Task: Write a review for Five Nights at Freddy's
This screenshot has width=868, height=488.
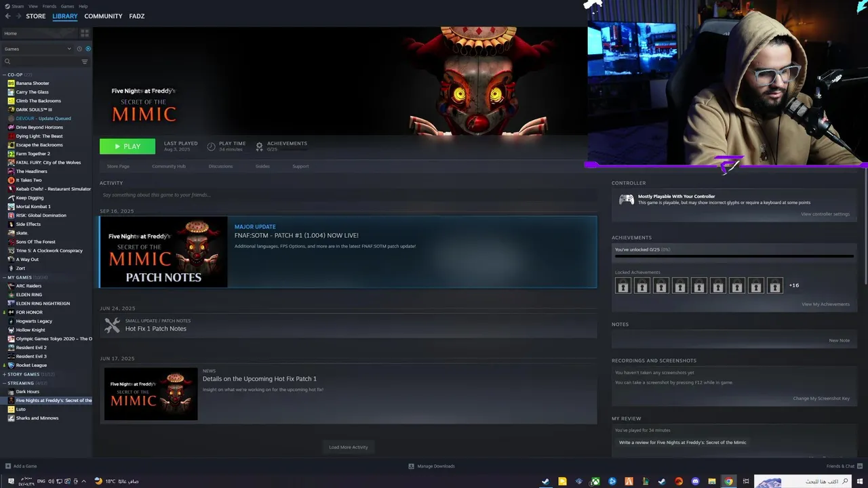Action: point(682,443)
